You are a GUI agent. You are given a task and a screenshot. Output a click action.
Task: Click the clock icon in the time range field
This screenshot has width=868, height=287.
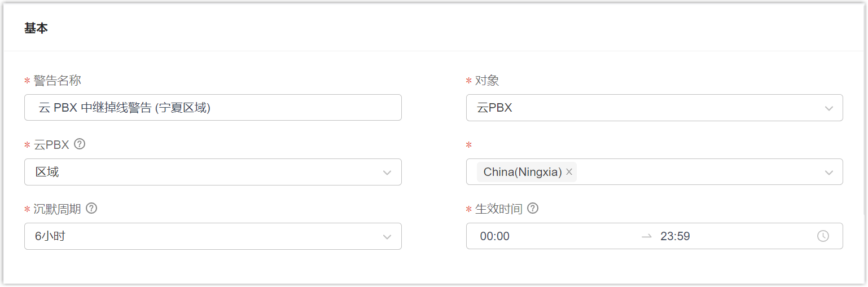823,236
